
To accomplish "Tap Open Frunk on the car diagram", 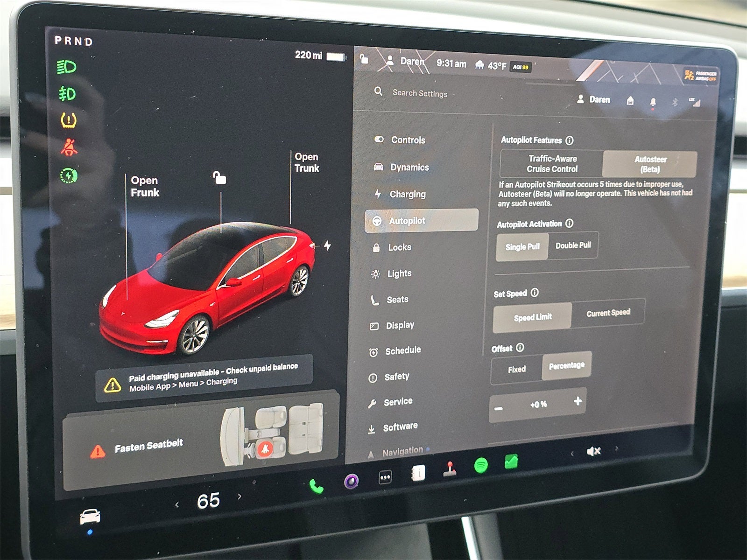I will (145, 186).
